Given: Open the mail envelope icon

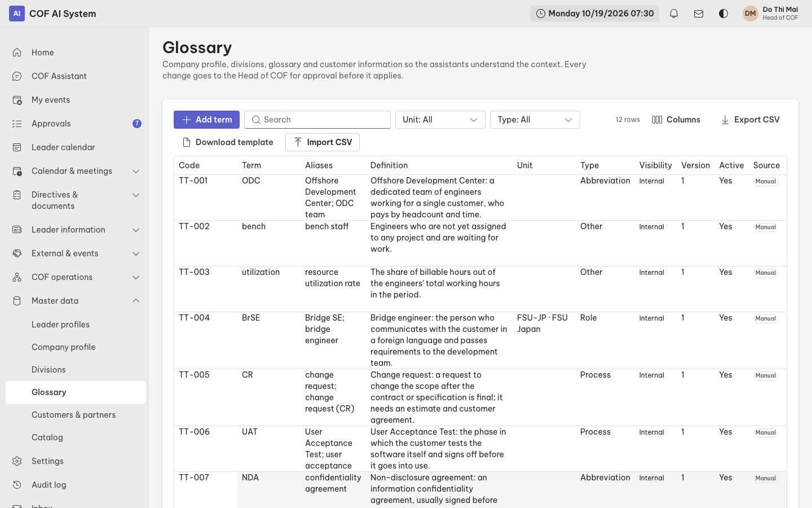Looking at the screenshot, I should (699, 14).
